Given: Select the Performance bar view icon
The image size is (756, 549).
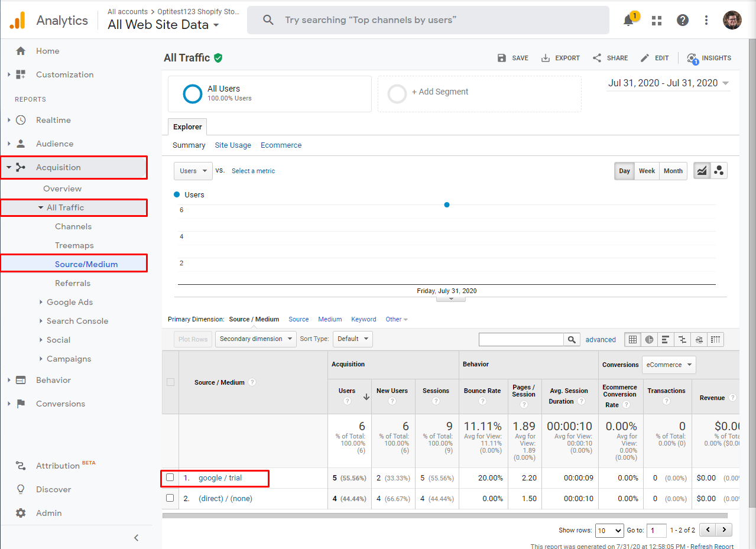Looking at the screenshot, I should 666,339.
